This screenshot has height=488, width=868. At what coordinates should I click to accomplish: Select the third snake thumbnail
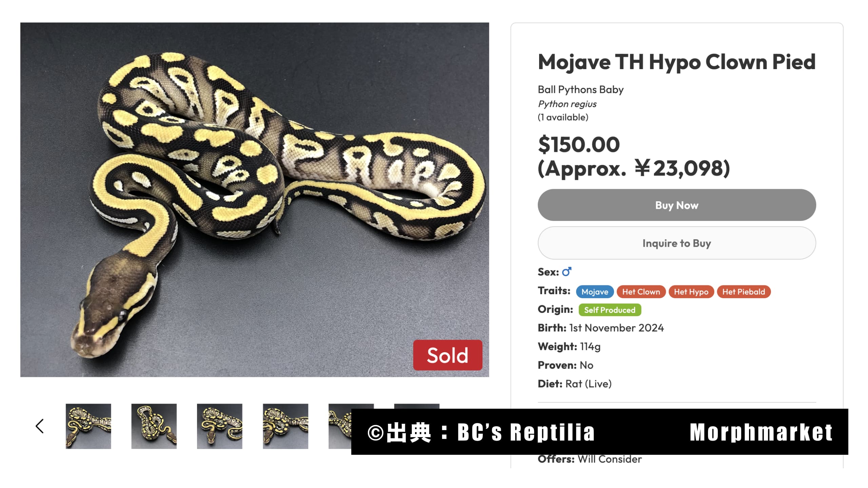(220, 426)
